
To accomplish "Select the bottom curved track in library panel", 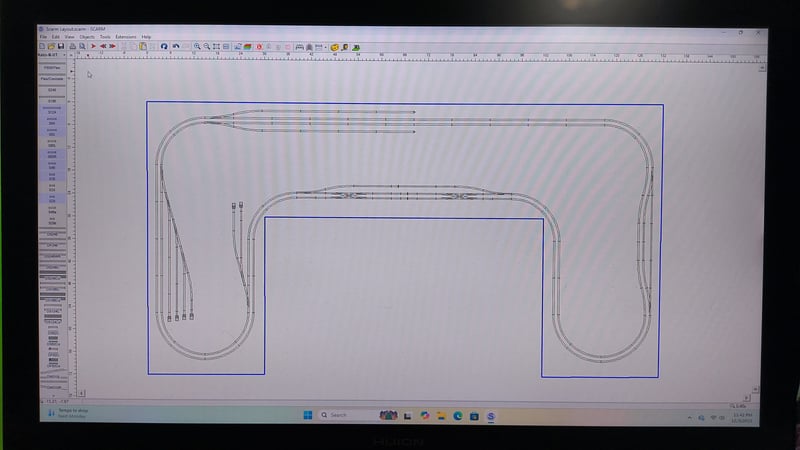I will tap(53, 386).
